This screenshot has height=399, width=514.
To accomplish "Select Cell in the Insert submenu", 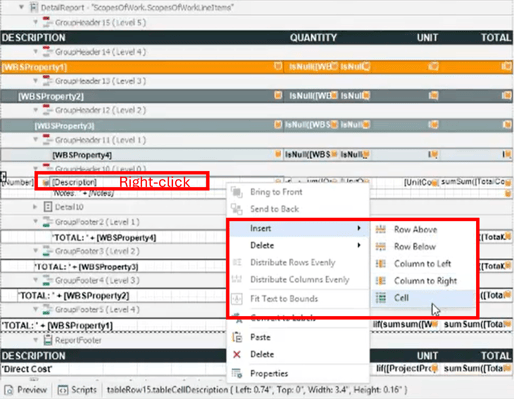I will click(423, 298).
